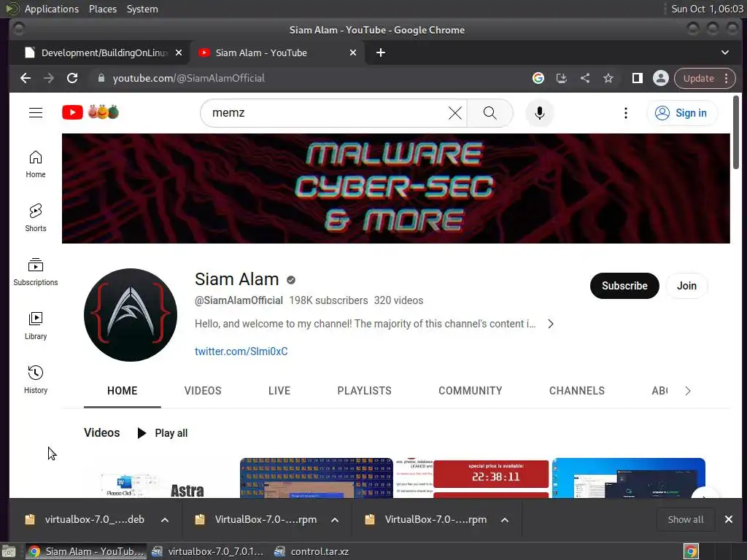Show more channel tabs with arrow
Viewport: 747px width, 560px height.
687,391
